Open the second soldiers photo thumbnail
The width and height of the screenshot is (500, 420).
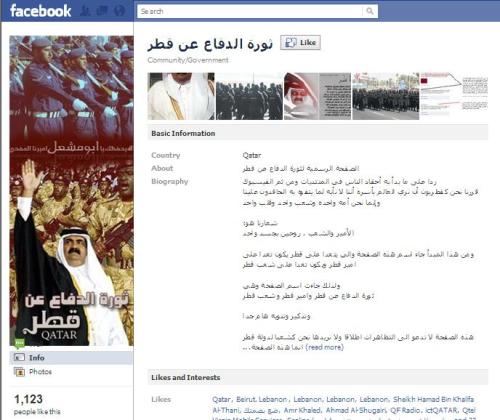[x=249, y=96]
